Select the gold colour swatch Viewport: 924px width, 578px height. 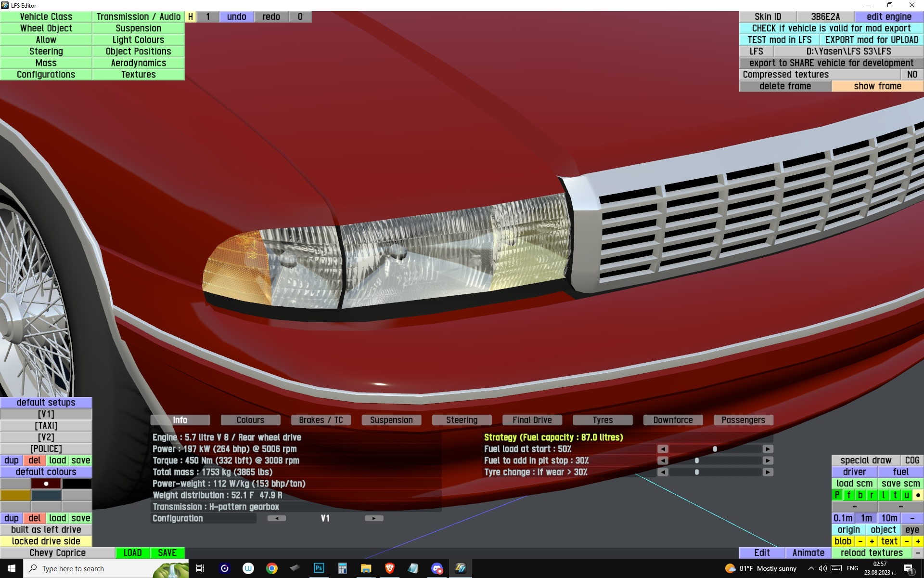pos(15,495)
